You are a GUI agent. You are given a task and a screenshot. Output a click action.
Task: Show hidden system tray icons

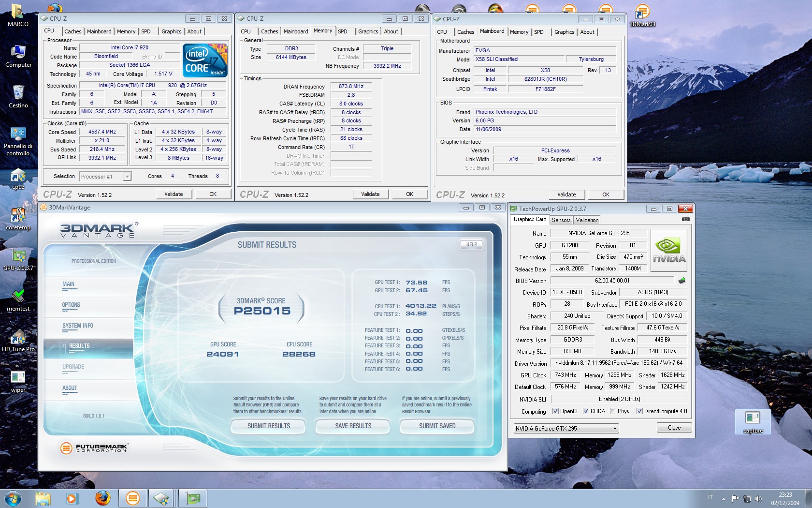pyautogui.click(x=724, y=499)
